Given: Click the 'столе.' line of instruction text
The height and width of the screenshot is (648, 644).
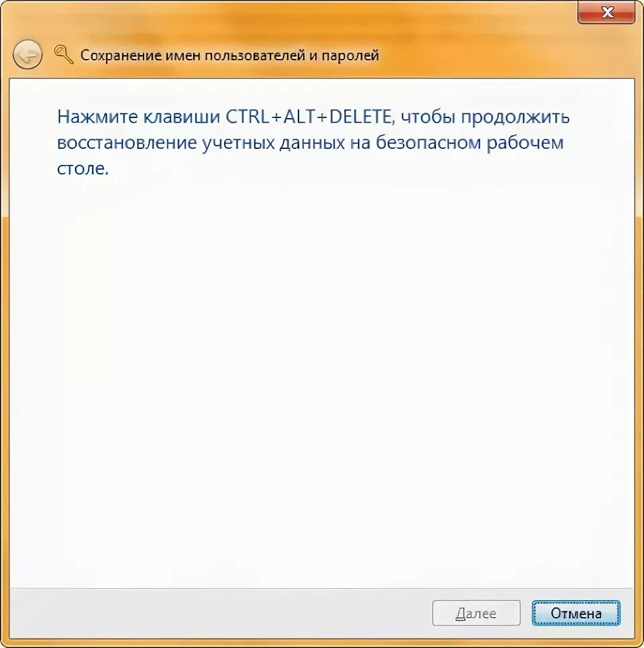Looking at the screenshot, I should point(83,168).
